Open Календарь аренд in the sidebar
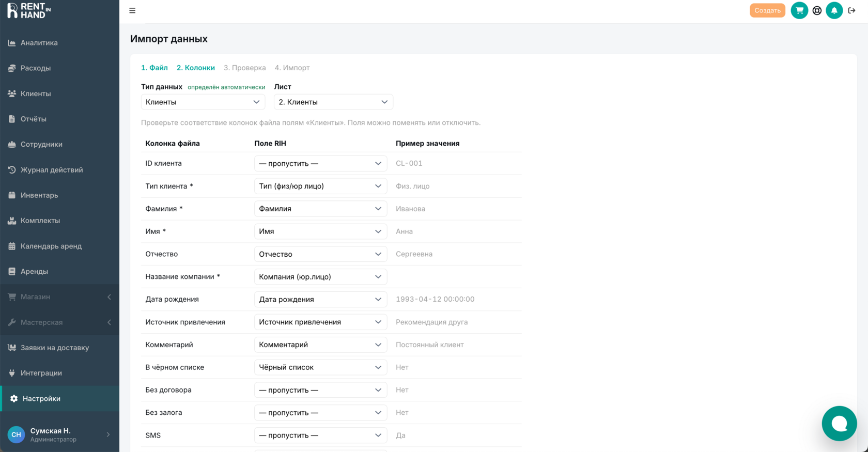This screenshot has height=452, width=868. (59, 246)
